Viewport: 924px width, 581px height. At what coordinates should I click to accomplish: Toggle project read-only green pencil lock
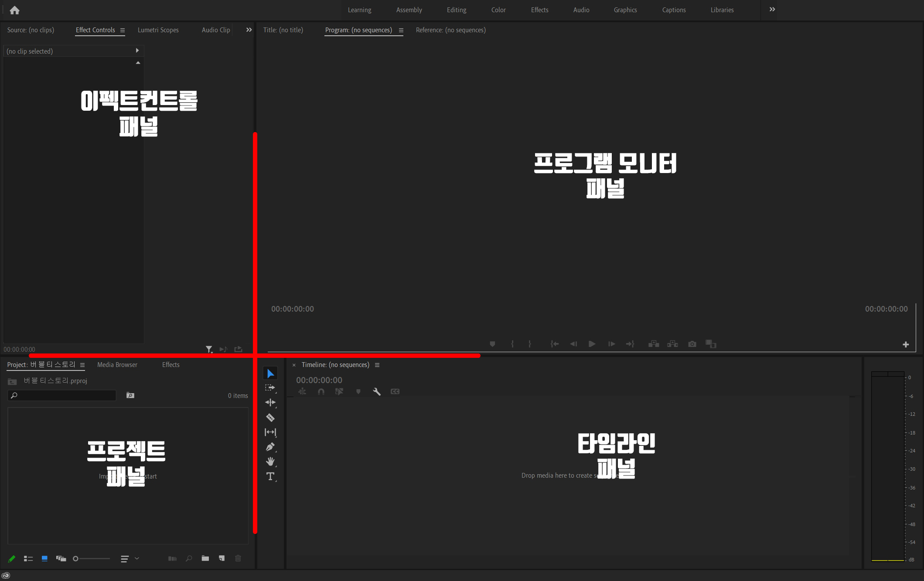[x=12, y=558]
